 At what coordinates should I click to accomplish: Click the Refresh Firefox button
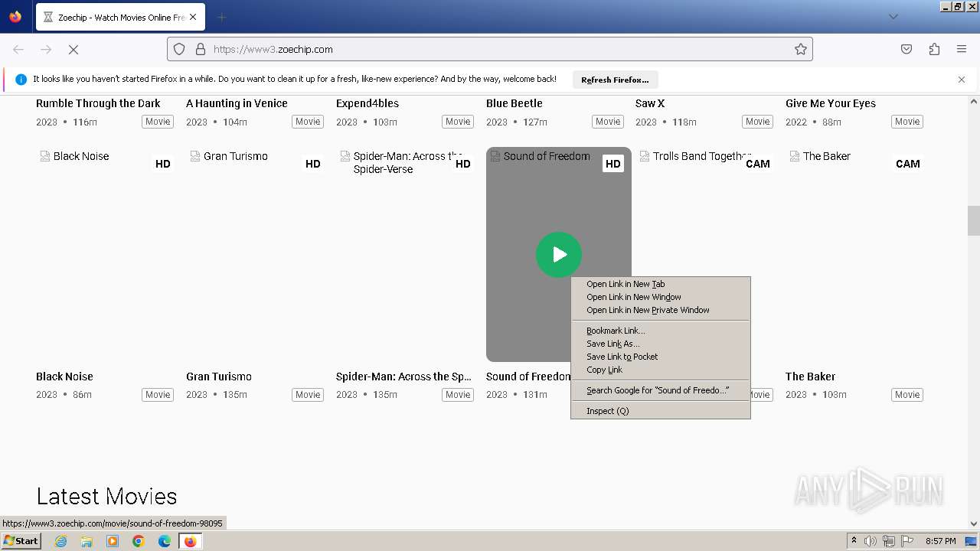615,80
